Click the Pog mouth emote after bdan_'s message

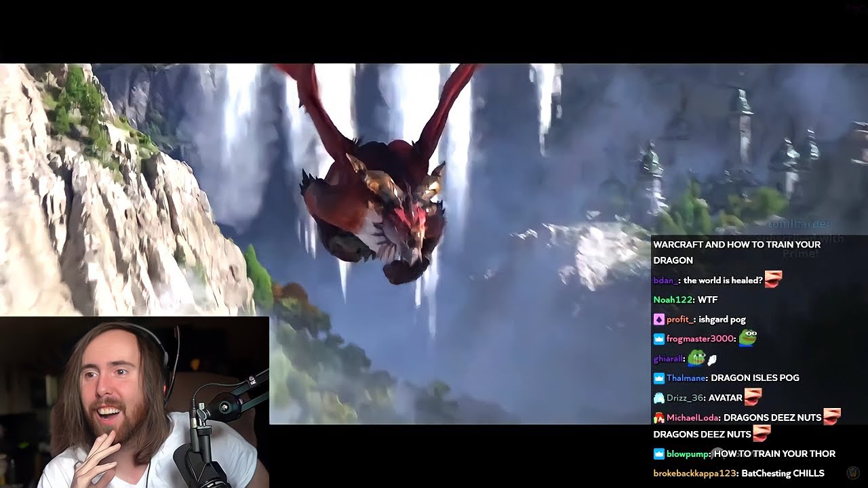[773, 279]
